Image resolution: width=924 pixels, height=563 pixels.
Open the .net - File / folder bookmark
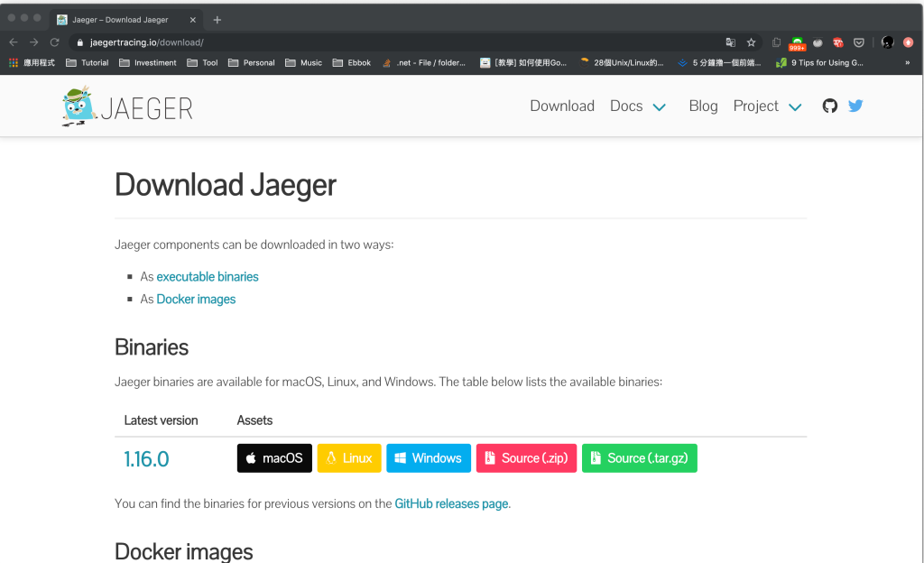pos(424,62)
